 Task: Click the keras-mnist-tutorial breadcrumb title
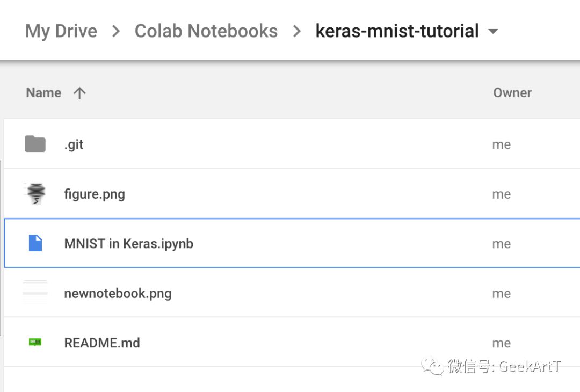pos(397,31)
